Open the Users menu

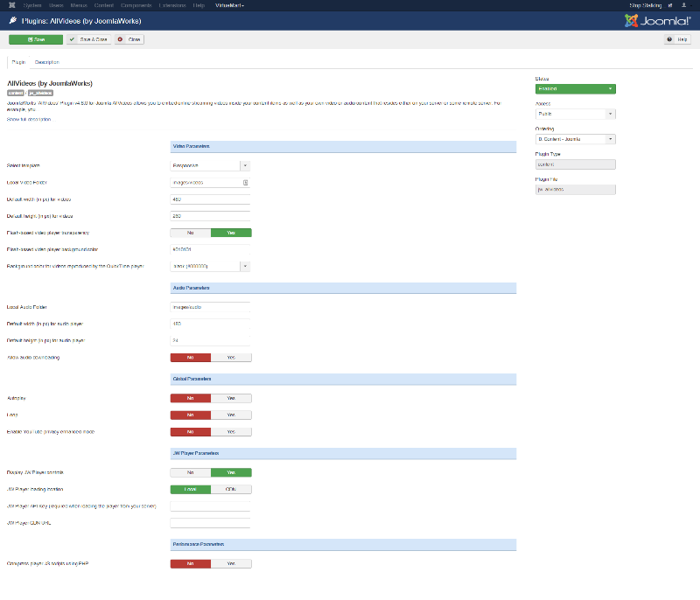click(56, 5)
